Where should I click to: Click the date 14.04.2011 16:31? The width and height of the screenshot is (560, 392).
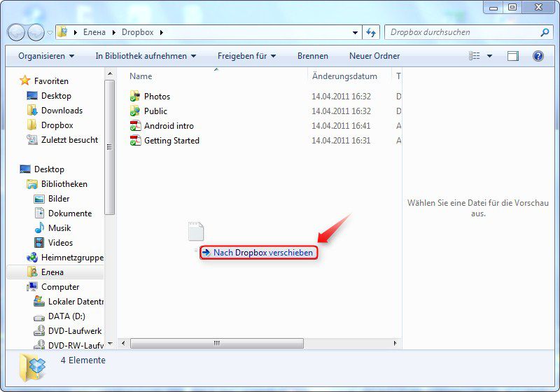tap(341, 140)
